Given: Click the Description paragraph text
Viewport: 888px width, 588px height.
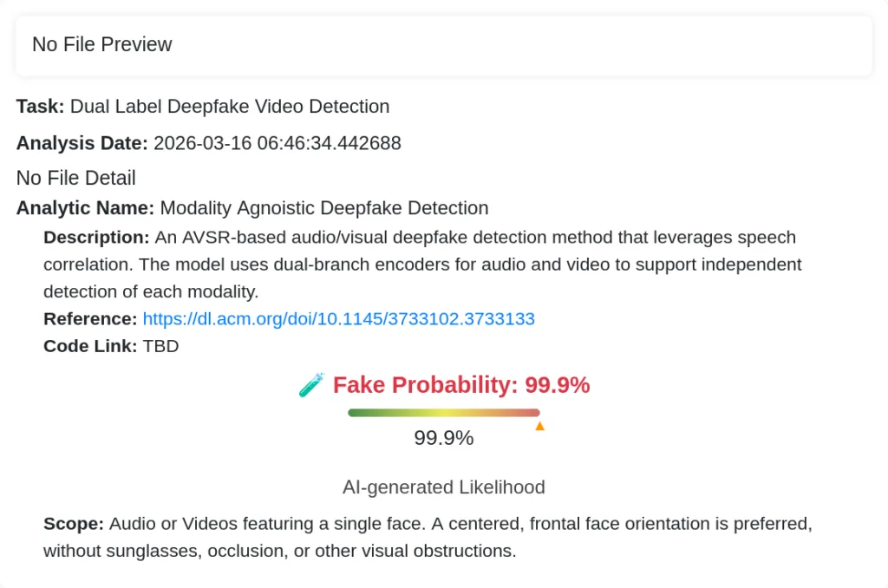Looking at the screenshot, I should point(422,265).
